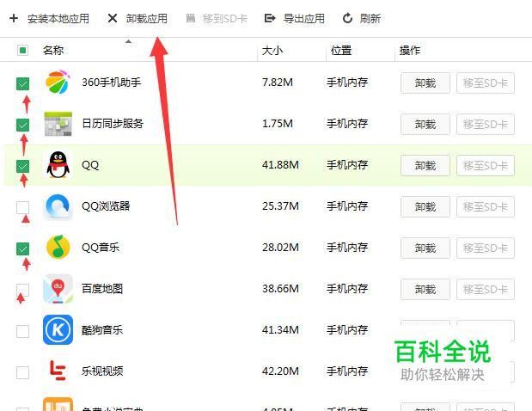Click 卸载应用 in the toolbar
Image resolution: width=532 pixels, height=411 pixels.
pyautogui.click(x=147, y=18)
